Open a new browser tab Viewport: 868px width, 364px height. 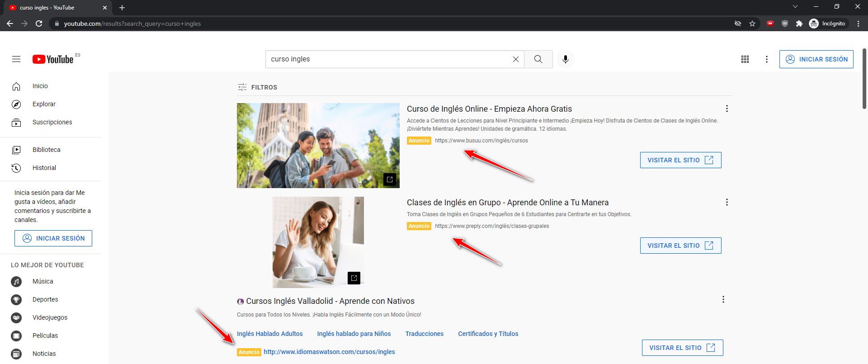(x=122, y=8)
